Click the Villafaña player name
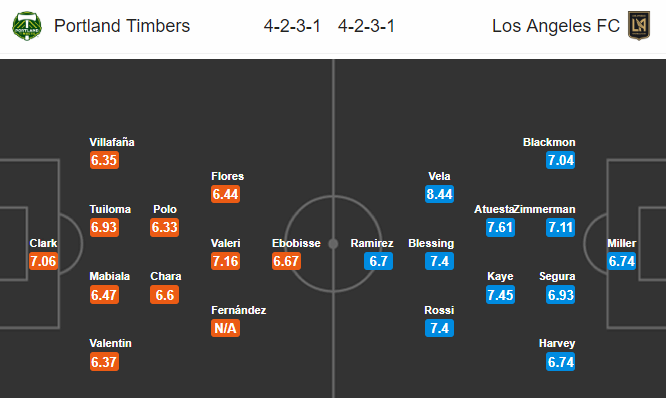The image size is (666, 398). (x=112, y=142)
